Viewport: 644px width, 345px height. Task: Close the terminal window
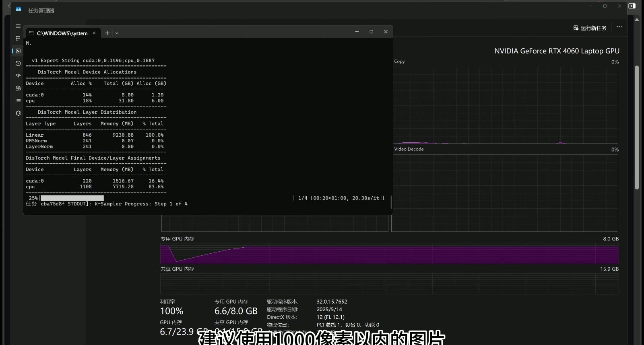pos(386,31)
